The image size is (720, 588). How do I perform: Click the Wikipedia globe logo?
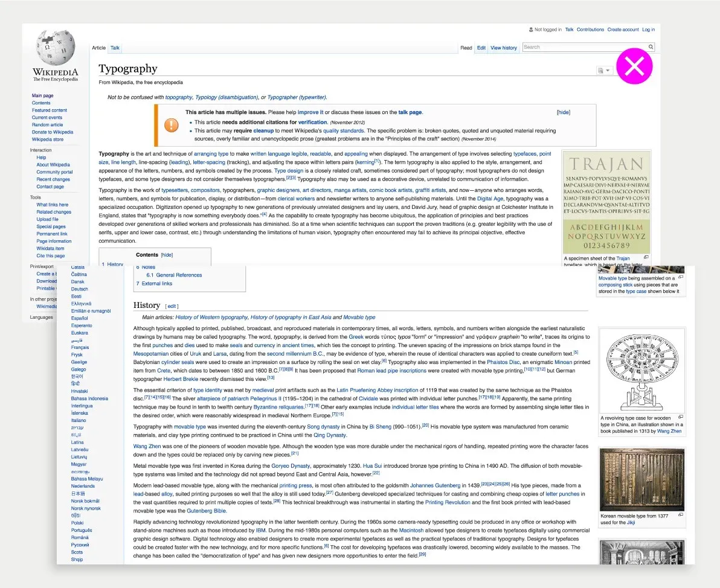pos(56,48)
